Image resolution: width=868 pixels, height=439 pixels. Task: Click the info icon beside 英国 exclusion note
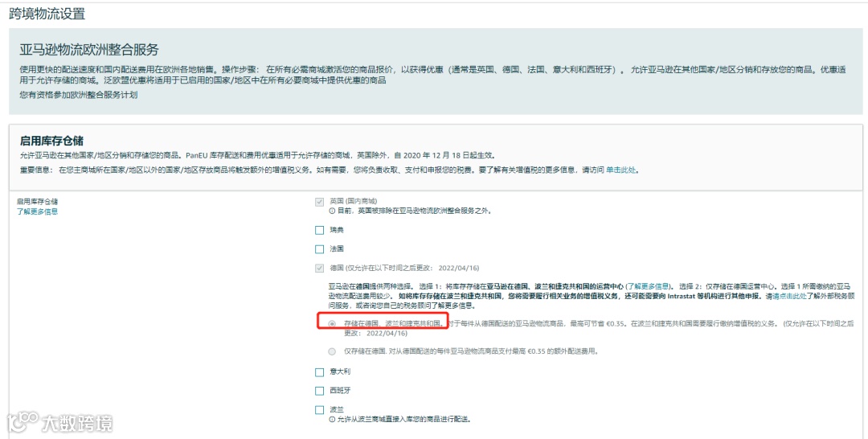tap(332, 211)
